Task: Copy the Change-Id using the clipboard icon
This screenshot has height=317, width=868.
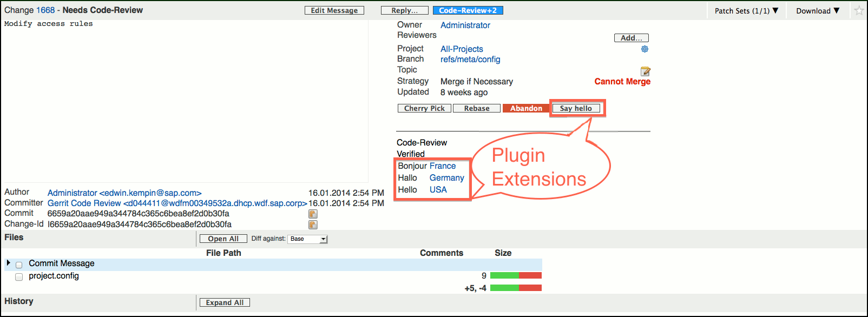Action: point(313,225)
